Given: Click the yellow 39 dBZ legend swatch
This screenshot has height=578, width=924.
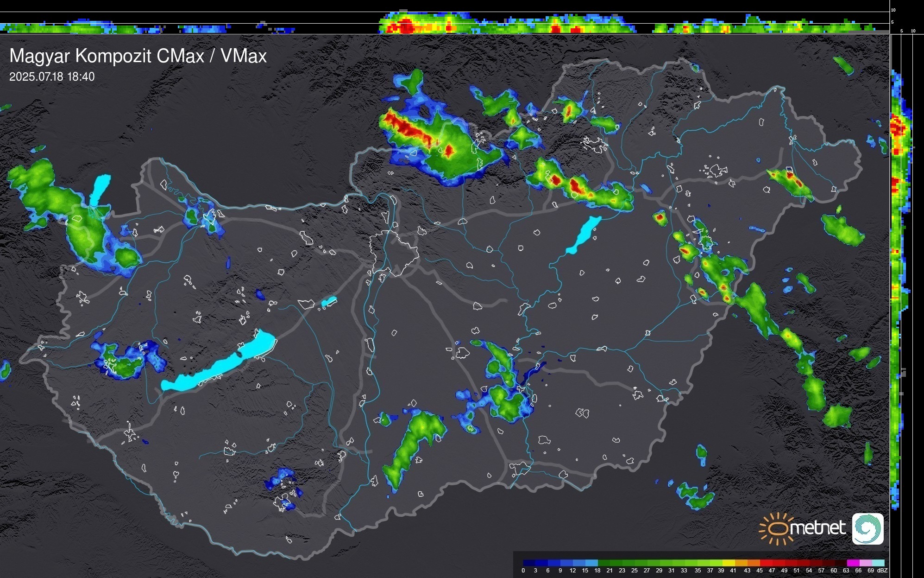Looking at the screenshot, I should tap(729, 563).
